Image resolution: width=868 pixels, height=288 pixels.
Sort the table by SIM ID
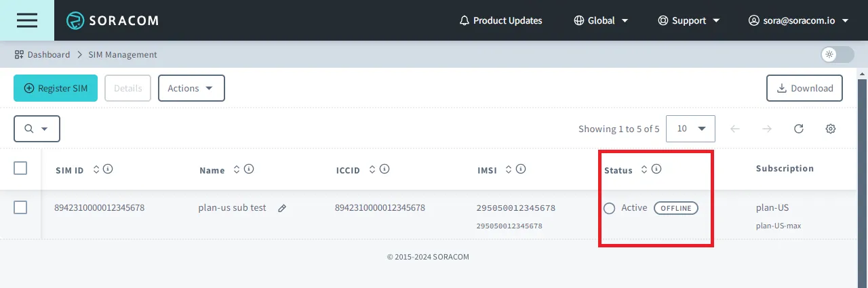tap(96, 169)
